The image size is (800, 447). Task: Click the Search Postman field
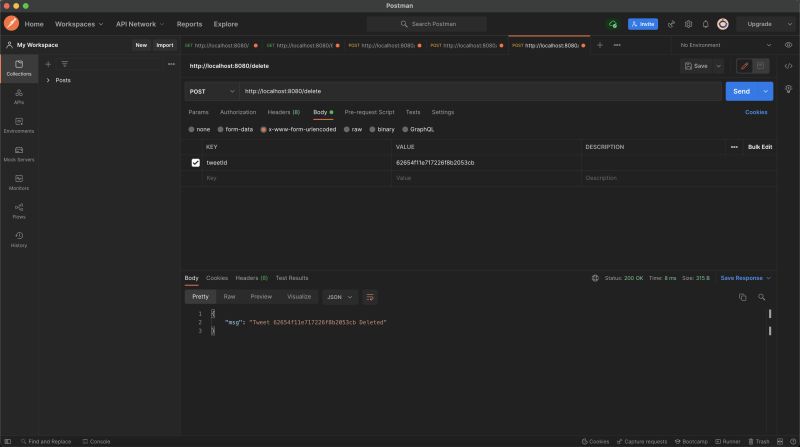point(427,24)
